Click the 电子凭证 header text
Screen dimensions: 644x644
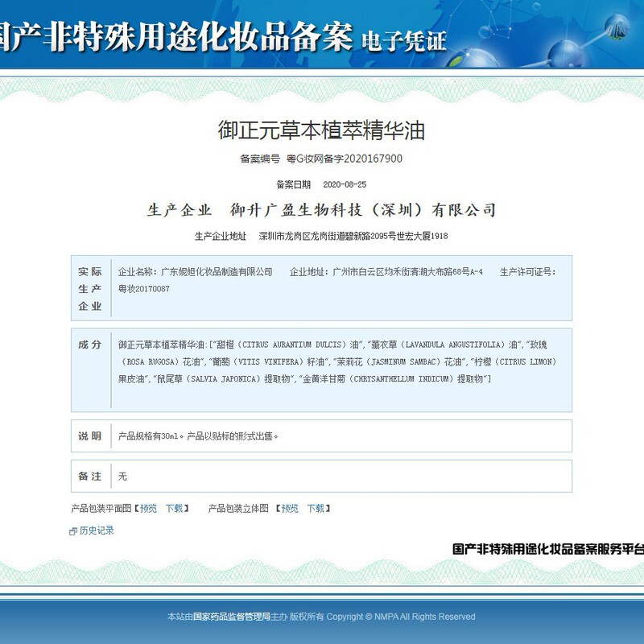(x=404, y=42)
